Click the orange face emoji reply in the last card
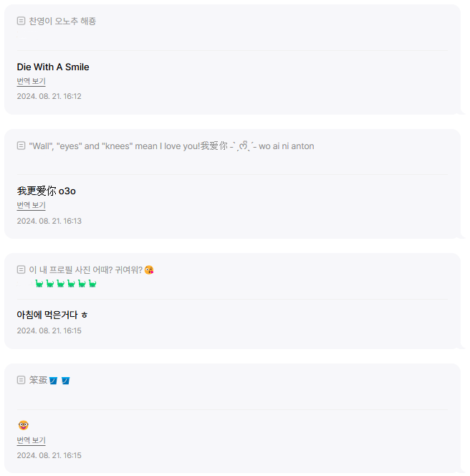The height and width of the screenshot is (476, 470). [x=23, y=425]
